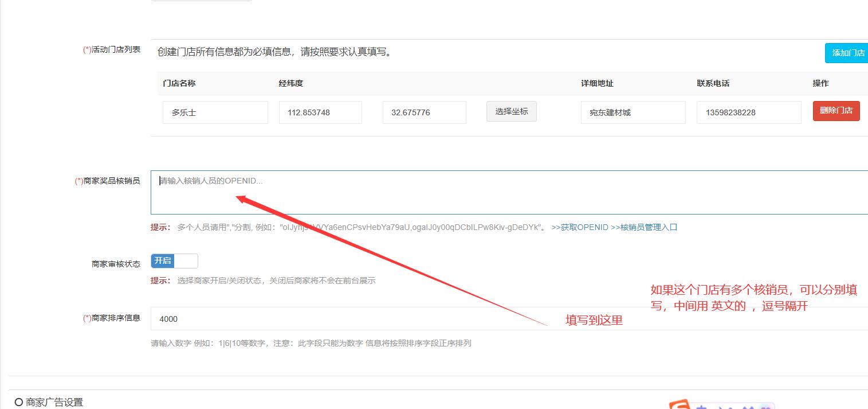Click the 商家审核状态 label
This screenshot has height=409, width=868.
click(116, 264)
